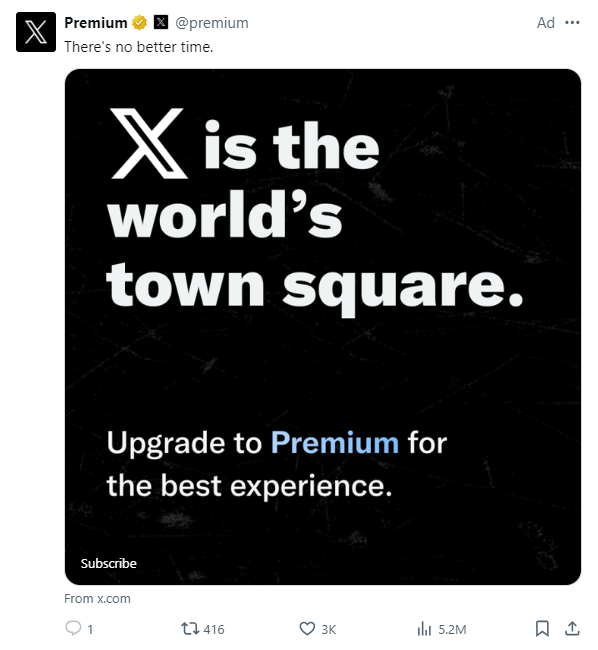Open the reply comment bubble icon

[73, 628]
